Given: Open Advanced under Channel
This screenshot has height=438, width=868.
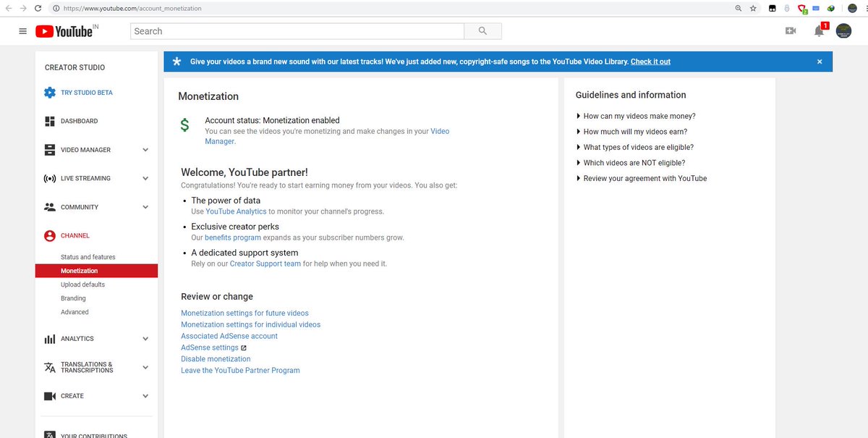Looking at the screenshot, I should (x=75, y=312).
